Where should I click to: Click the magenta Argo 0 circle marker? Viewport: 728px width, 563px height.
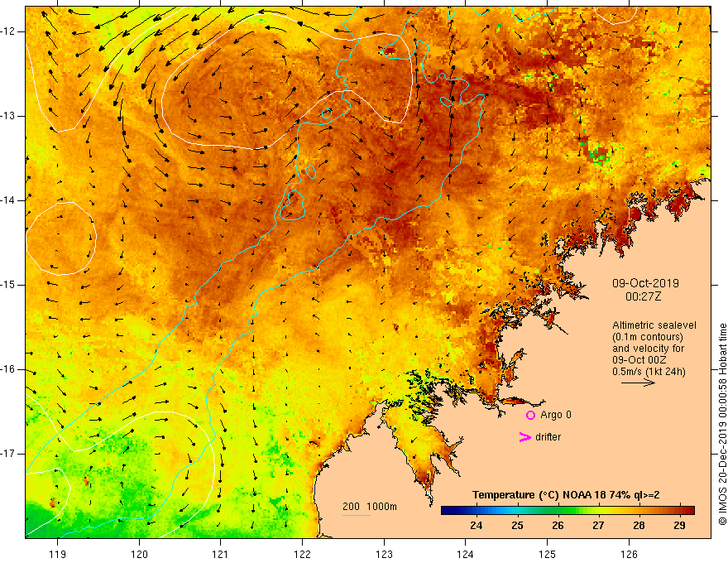point(530,416)
